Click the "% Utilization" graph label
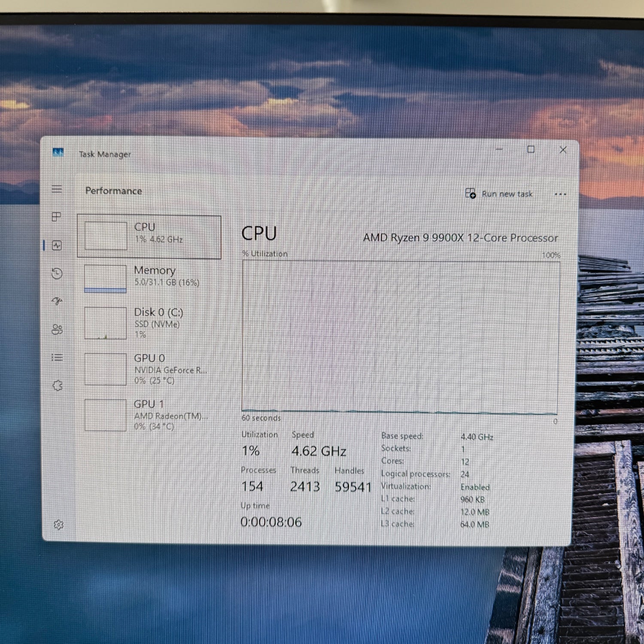 click(265, 254)
